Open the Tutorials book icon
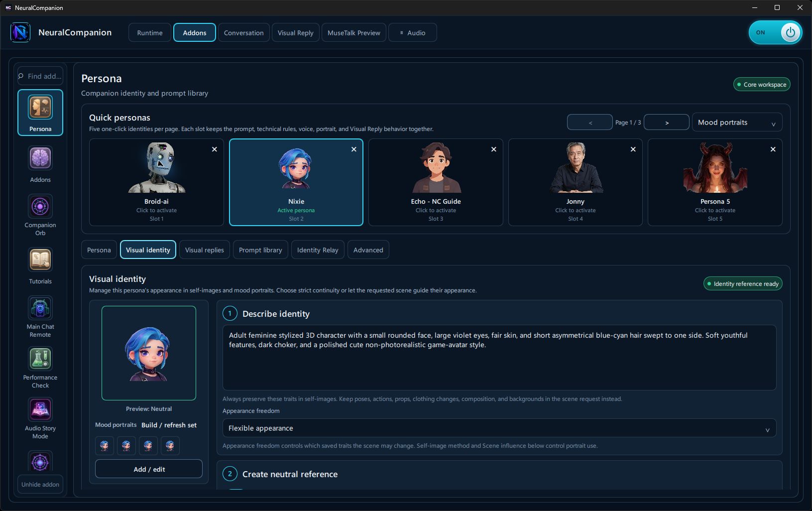812x511 pixels. [x=40, y=259]
